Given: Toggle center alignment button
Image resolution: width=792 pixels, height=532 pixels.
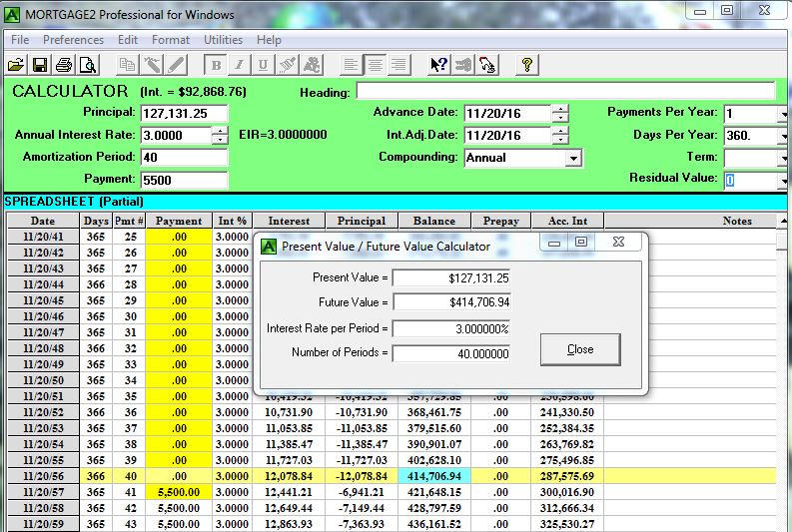Looking at the screenshot, I should [x=376, y=65].
